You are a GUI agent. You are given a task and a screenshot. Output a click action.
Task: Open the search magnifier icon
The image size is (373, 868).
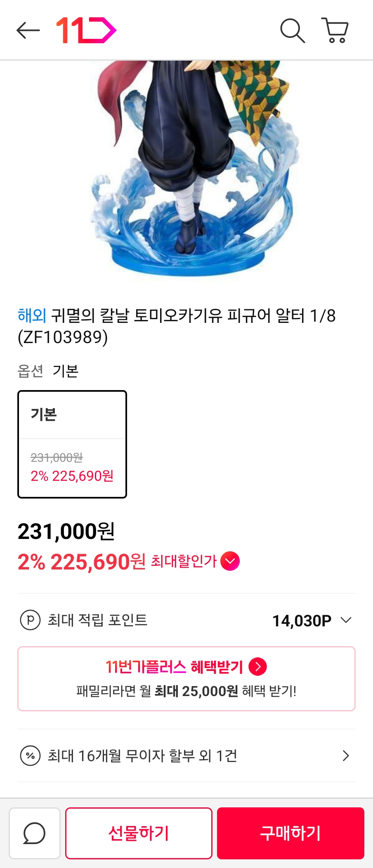(293, 31)
